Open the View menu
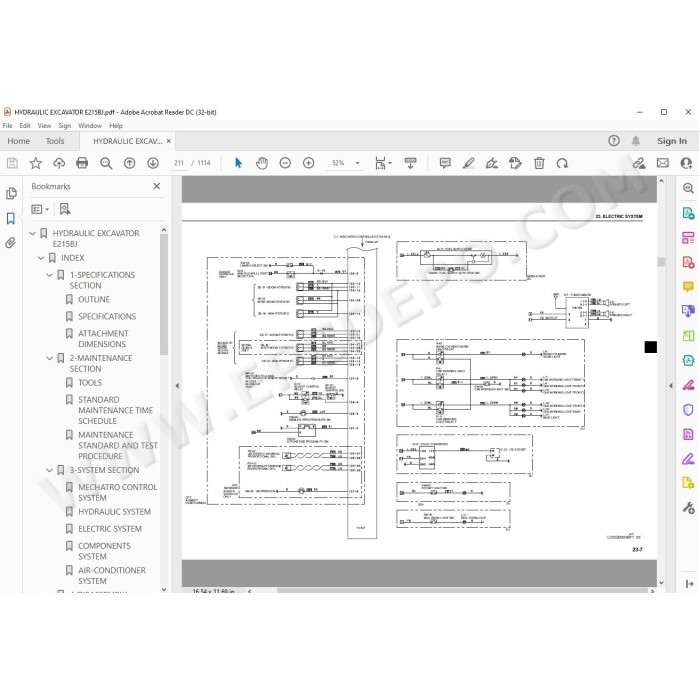The image size is (700, 700). point(44,126)
